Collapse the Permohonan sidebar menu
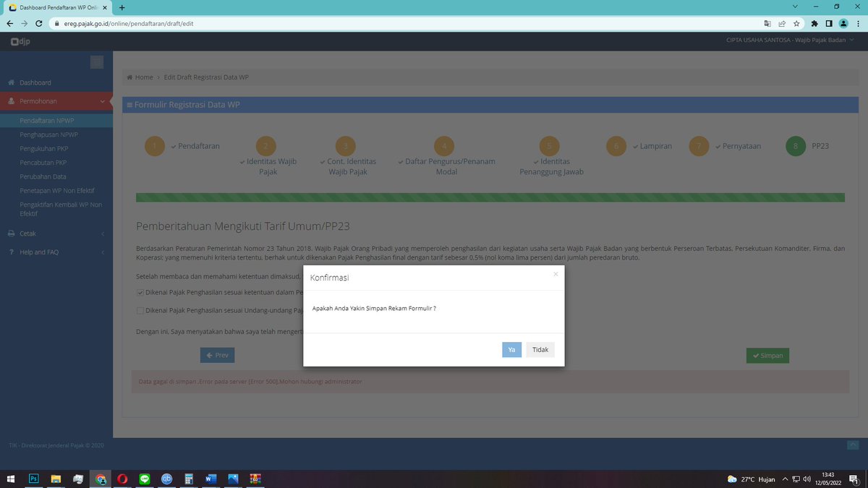The width and height of the screenshot is (868, 488). click(56, 101)
